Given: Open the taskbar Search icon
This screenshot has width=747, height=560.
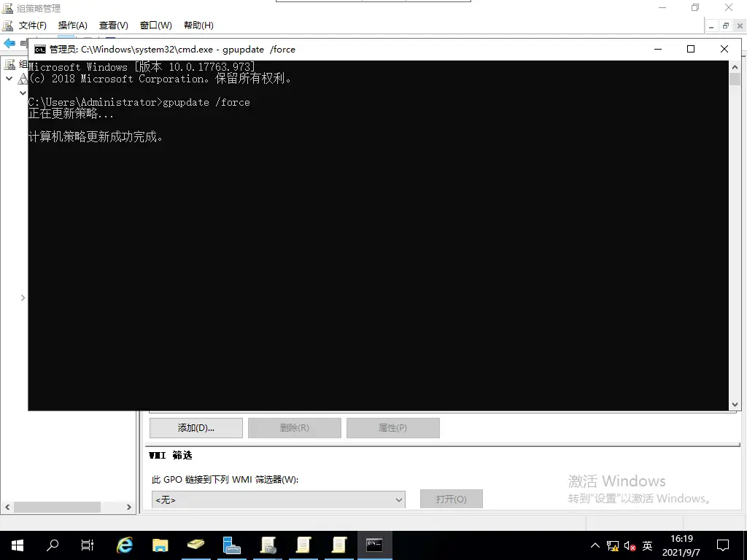Looking at the screenshot, I should click(x=52, y=545).
